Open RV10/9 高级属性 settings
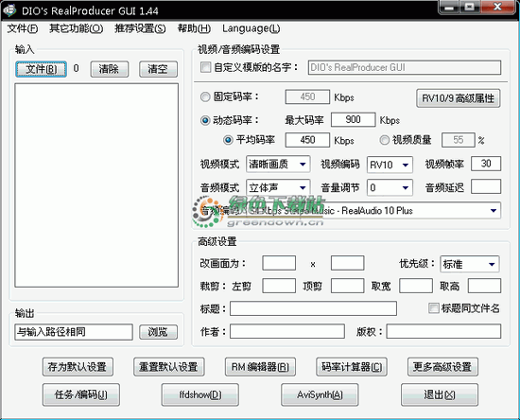 click(458, 98)
